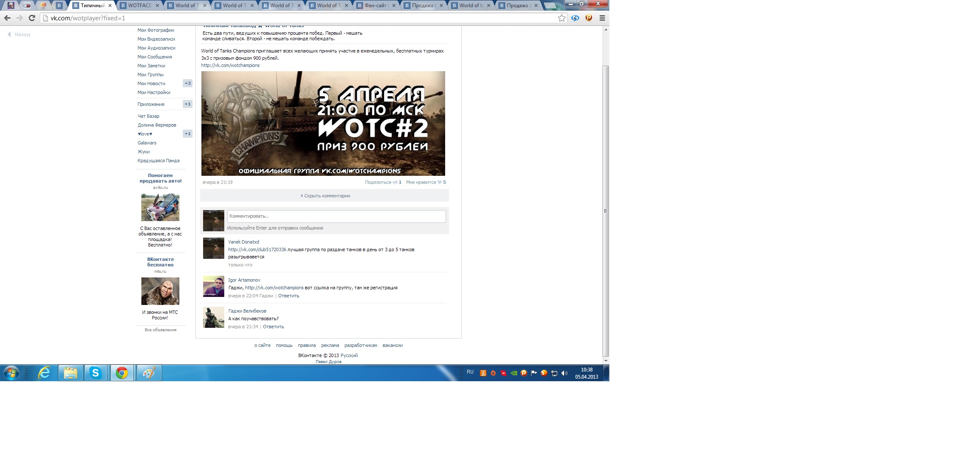Open the RU language switcher in the tray
Screen dimensions: 980x460
pos(470,372)
